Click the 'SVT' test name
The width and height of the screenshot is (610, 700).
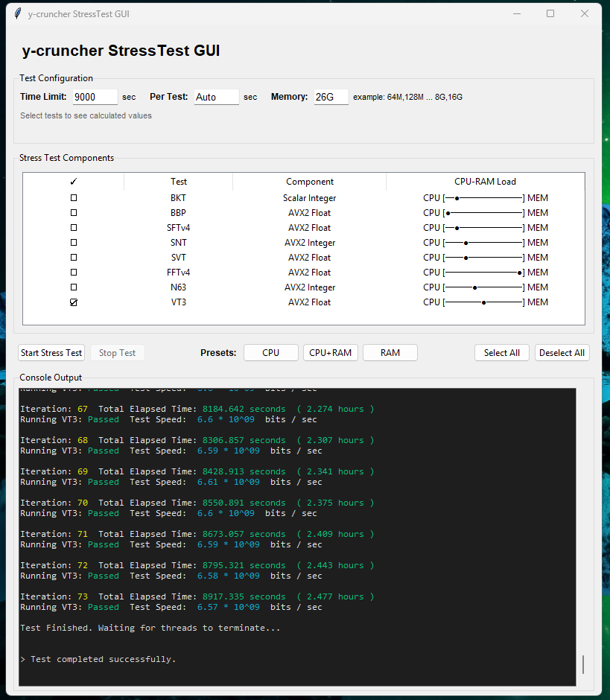178,258
